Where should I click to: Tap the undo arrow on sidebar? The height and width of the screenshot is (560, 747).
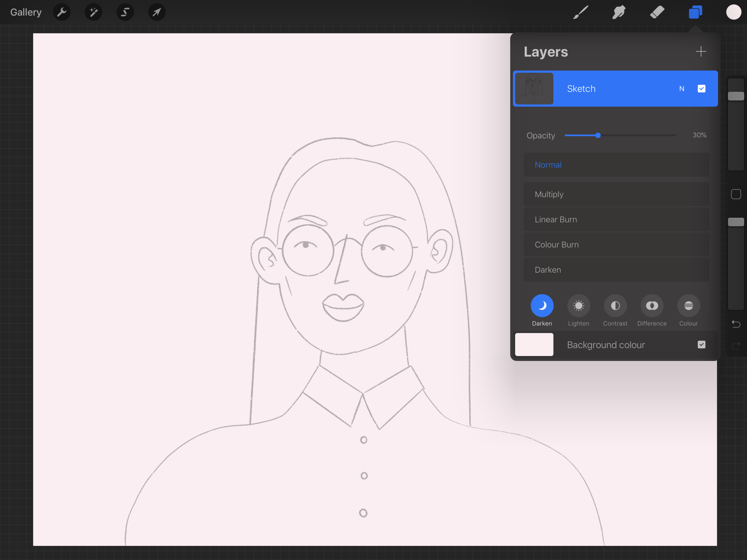click(x=736, y=324)
